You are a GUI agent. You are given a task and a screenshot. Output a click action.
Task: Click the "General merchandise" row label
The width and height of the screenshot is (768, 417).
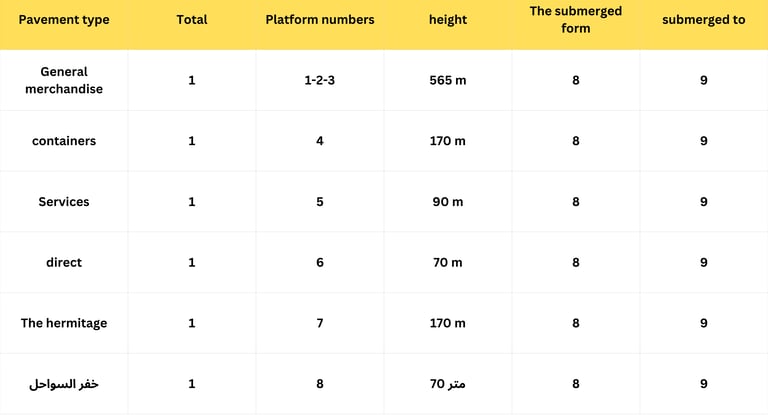pyautogui.click(x=64, y=80)
